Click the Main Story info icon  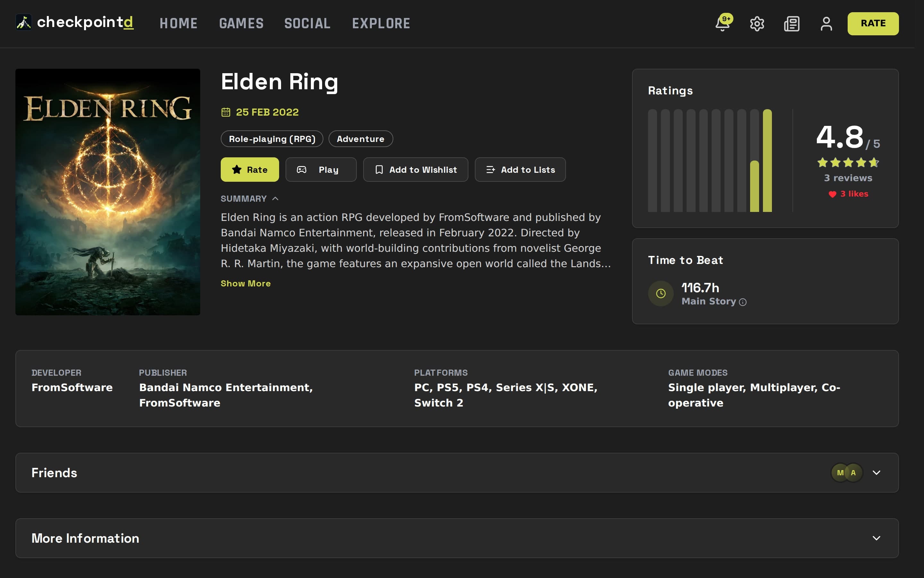[x=743, y=302]
